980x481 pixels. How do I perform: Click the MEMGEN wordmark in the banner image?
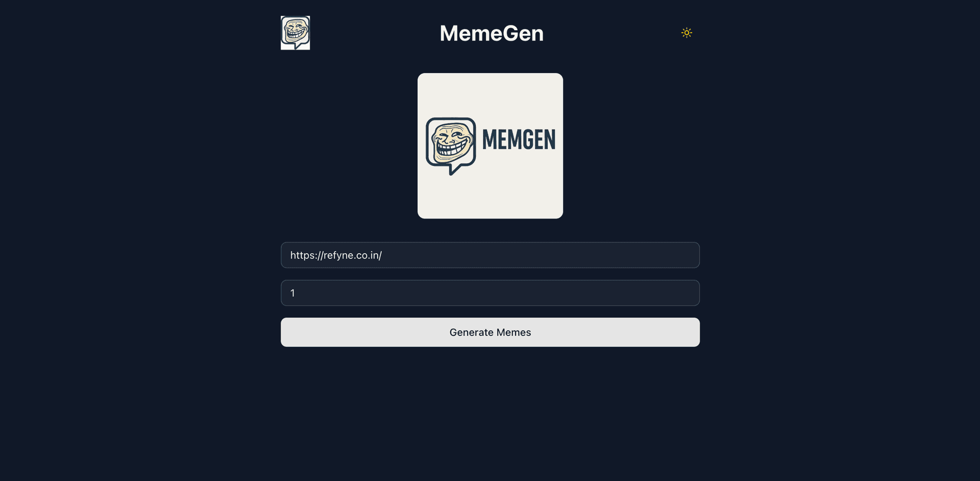519,140
